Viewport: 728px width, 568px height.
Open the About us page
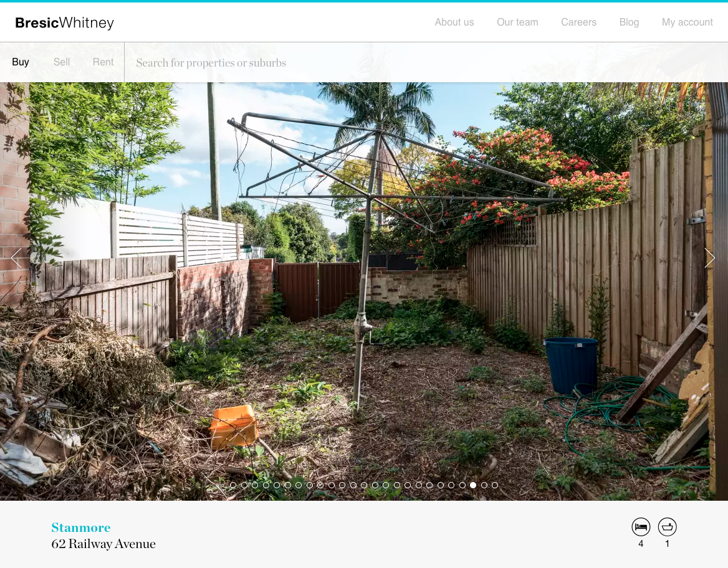(454, 22)
